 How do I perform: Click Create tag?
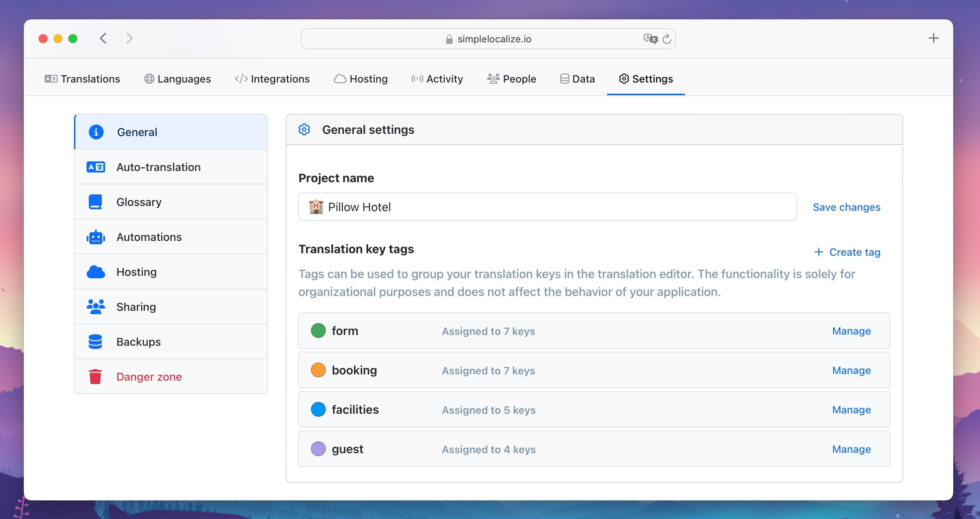click(847, 252)
